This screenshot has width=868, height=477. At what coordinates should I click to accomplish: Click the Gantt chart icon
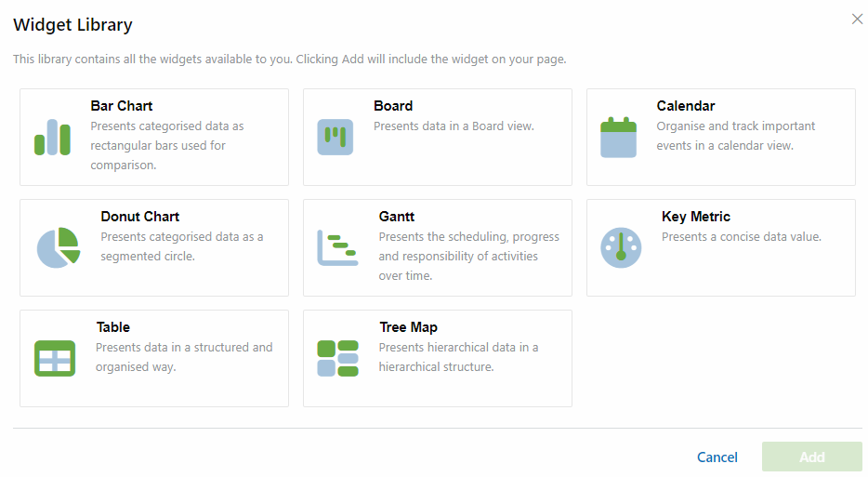coord(337,247)
